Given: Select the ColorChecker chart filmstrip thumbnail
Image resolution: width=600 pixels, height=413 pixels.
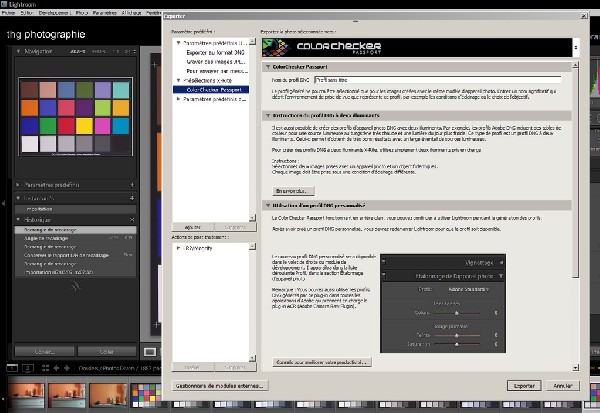Looking at the screenshot, I should coord(147,395).
